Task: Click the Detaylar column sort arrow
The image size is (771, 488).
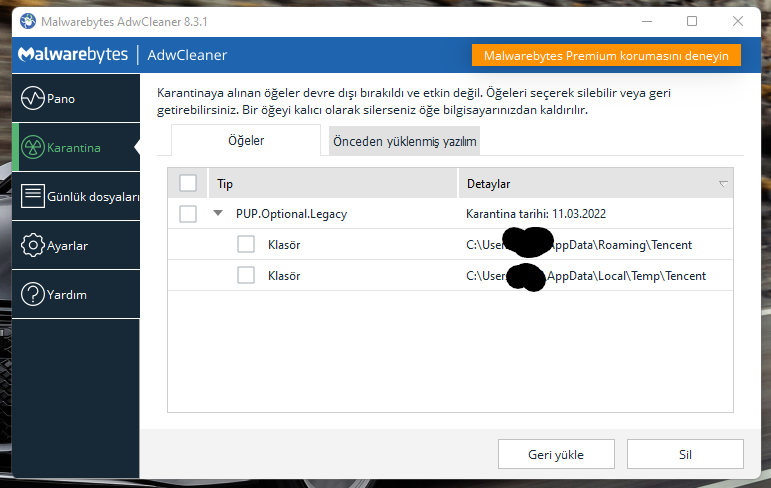Action: (x=723, y=183)
